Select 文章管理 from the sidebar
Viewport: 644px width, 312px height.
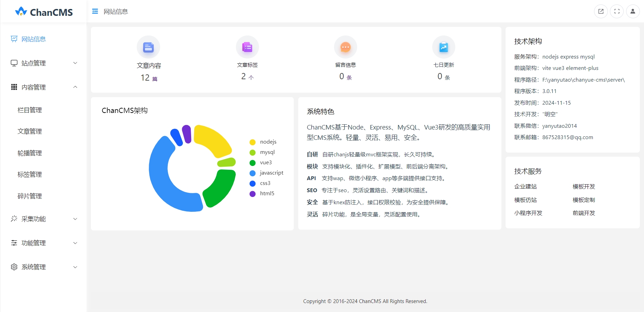coord(29,131)
